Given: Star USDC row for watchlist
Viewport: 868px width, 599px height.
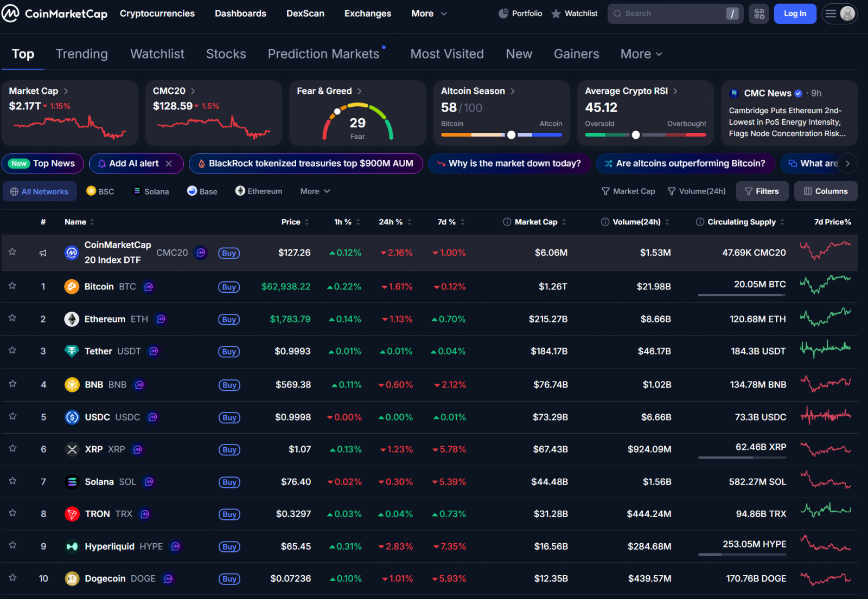Looking at the screenshot, I should point(12,416).
